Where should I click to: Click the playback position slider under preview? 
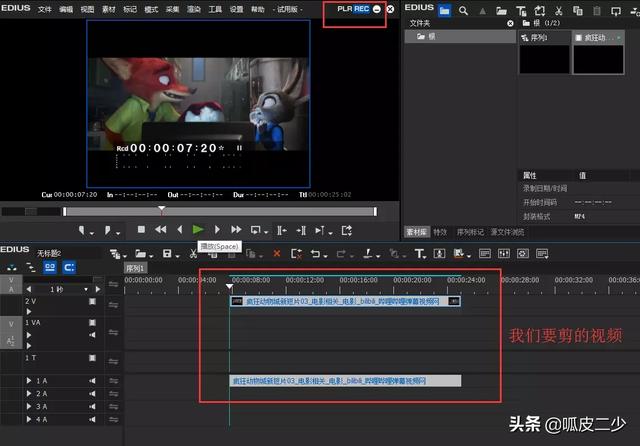[x=220, y=211]
